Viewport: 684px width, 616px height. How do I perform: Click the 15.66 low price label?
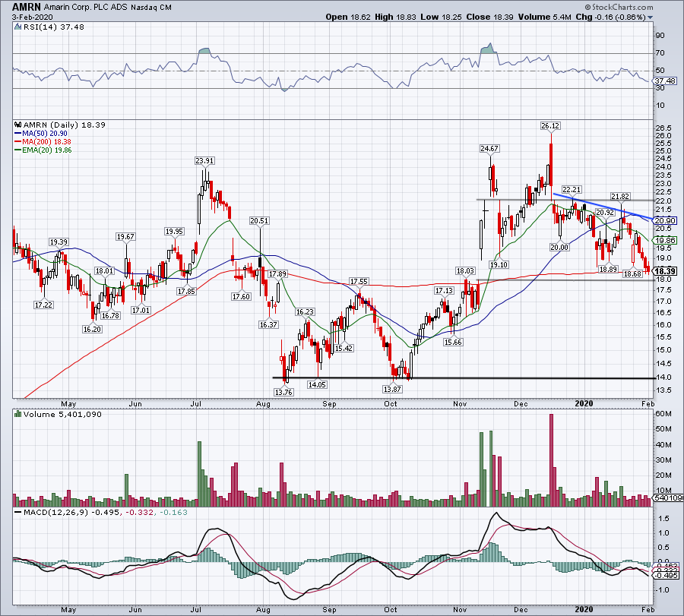click(453, 343)
